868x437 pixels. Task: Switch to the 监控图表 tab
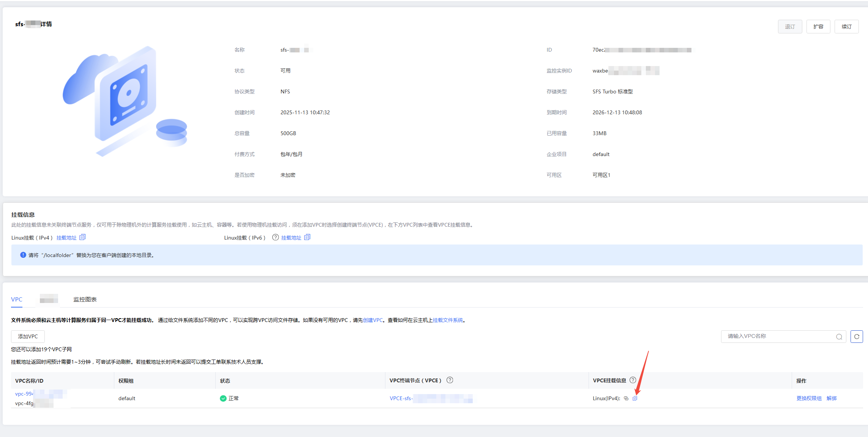click(85, 300)
